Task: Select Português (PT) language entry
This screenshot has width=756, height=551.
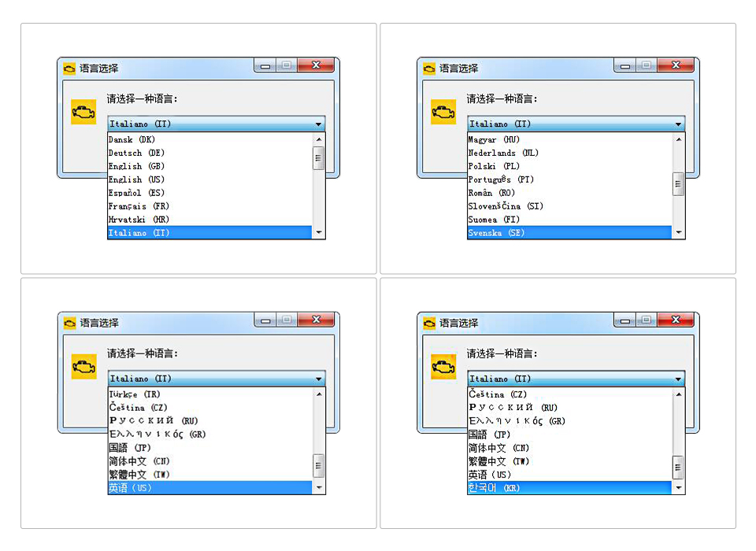Action: [x=569, y=179]
